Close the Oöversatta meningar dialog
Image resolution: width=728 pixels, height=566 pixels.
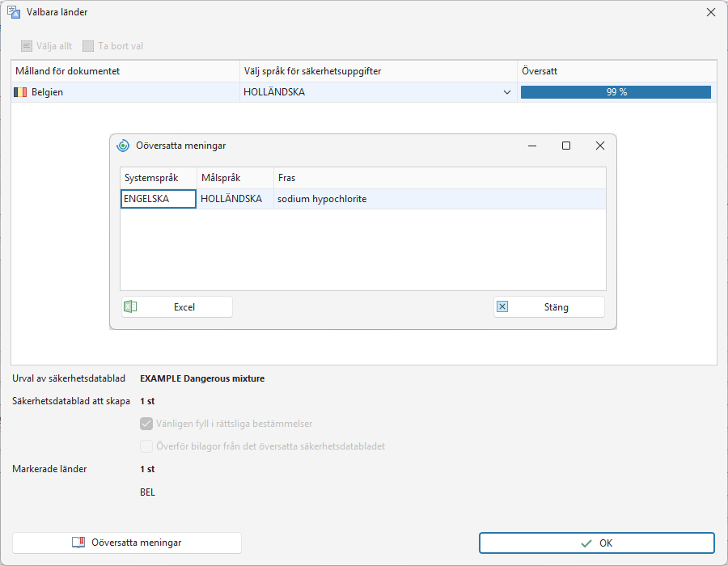click(600, 146)
